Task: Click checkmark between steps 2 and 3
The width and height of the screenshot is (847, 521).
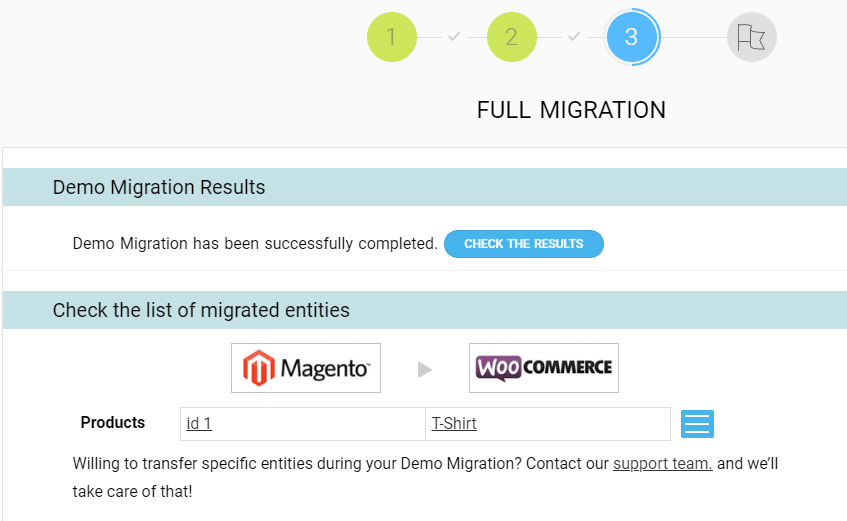Action: pos(573,37)
